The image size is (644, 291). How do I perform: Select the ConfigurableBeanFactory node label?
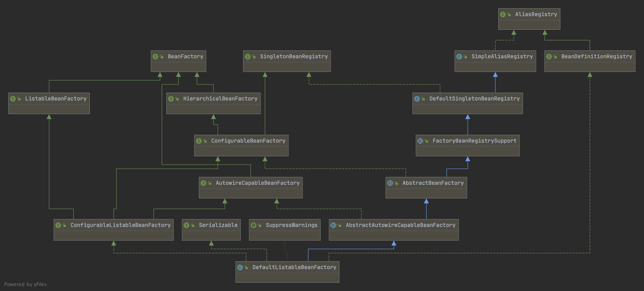pyautogui.click(x=248, y=141)
